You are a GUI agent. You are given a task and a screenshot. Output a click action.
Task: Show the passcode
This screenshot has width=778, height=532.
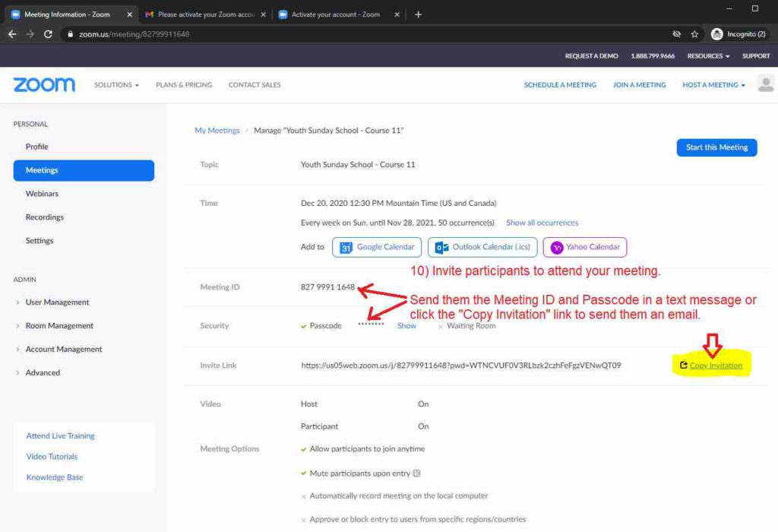click(406, 326)
